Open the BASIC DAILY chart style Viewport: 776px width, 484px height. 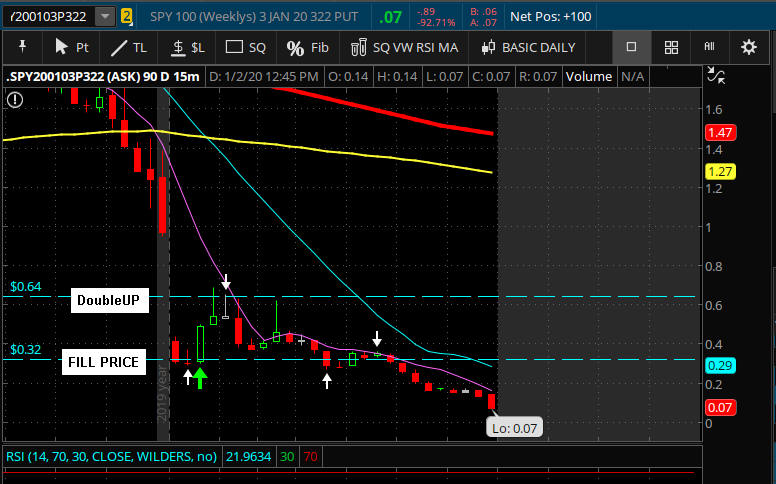click(528, 48)
